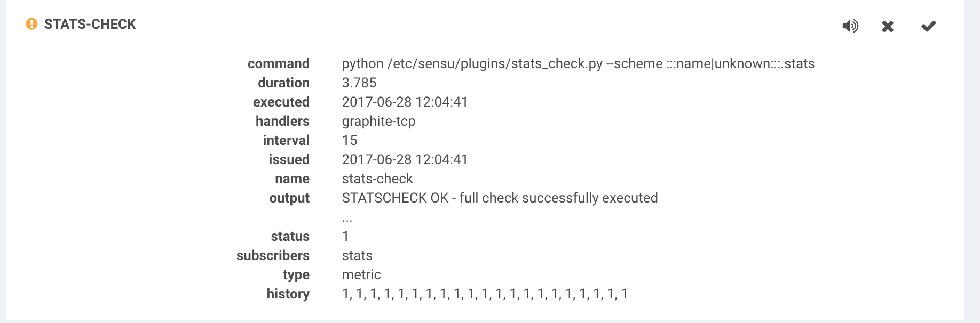This screenshot has width=980, height=323.
Task: Click the metric type value
Action: (362, 274)
